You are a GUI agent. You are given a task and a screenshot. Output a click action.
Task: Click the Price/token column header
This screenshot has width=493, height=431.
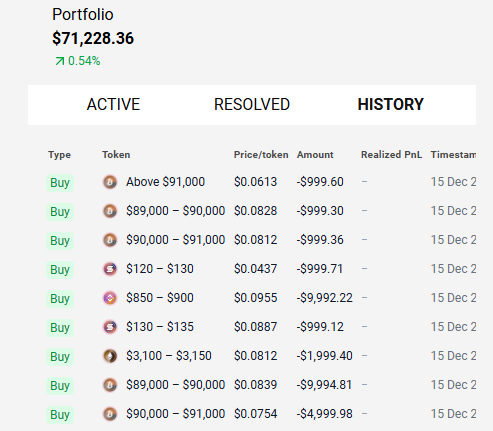pos(261,155)
